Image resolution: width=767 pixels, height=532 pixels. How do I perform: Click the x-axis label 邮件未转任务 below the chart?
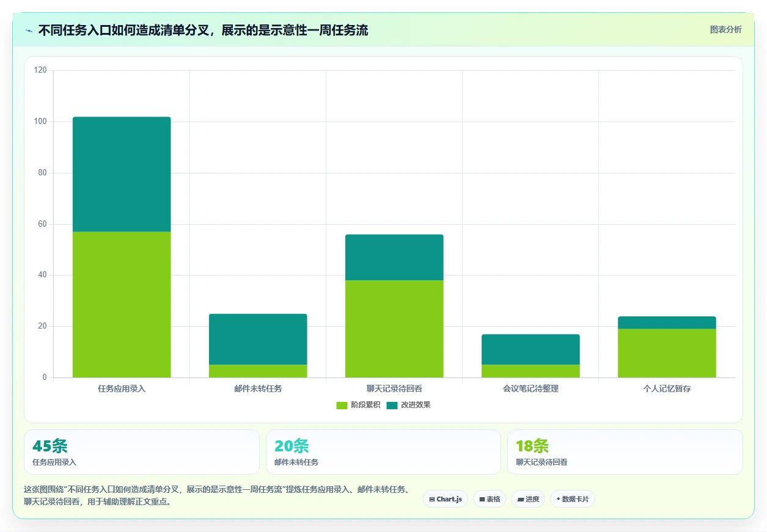[258, 388]
